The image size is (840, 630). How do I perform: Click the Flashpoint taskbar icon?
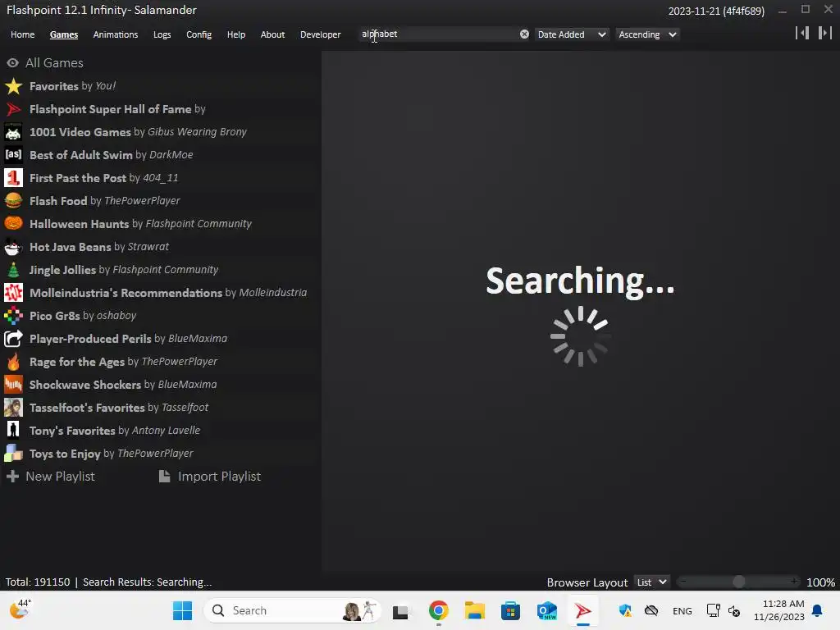[583, 610]
